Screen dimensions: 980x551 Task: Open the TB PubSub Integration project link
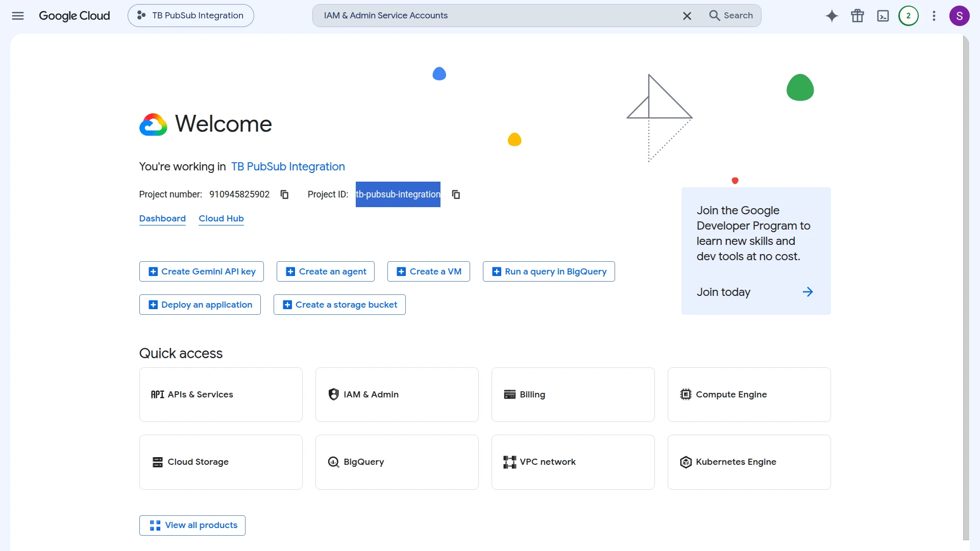[288, 167]
